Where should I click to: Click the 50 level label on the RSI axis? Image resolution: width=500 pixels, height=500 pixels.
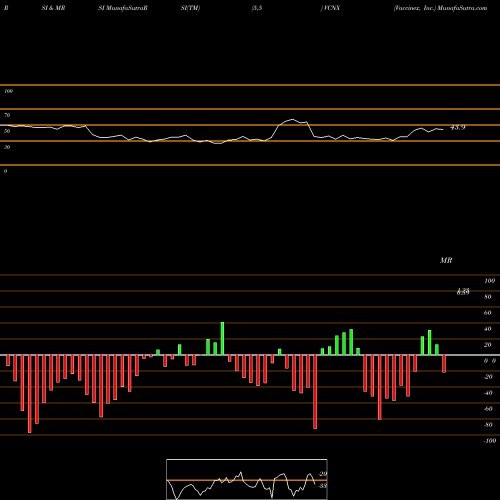[7, 131]
